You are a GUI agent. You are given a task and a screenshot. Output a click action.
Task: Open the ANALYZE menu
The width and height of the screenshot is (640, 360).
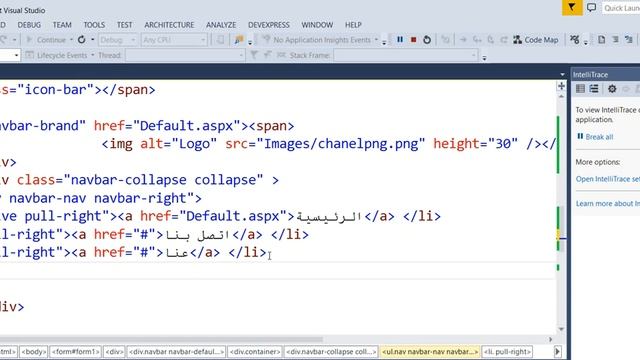(221, 25)
